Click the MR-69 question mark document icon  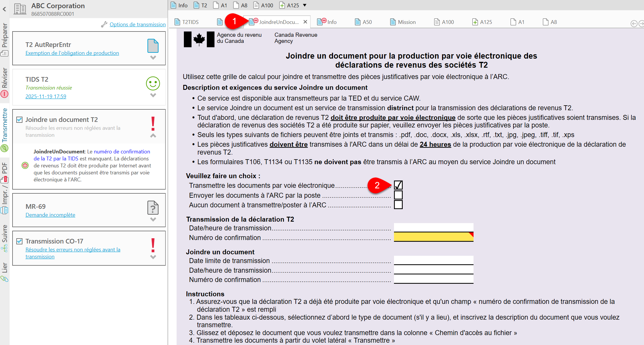click(x=153, y=208)
